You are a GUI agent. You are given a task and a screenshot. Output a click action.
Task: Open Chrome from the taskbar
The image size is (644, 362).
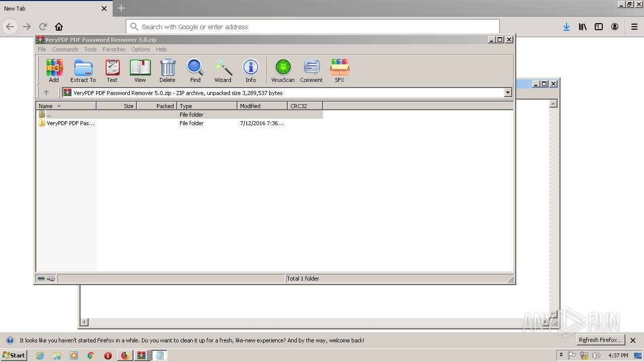coord(91,355)
